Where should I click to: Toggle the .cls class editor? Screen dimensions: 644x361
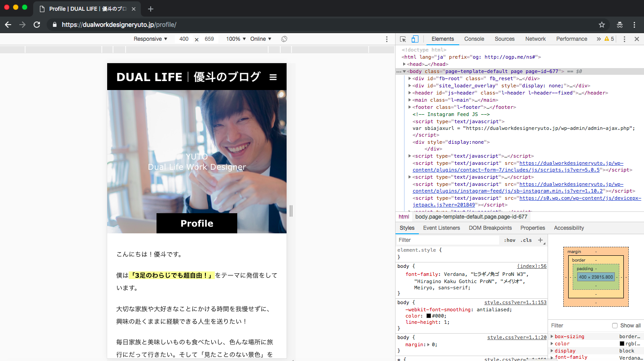pos(526,240)
